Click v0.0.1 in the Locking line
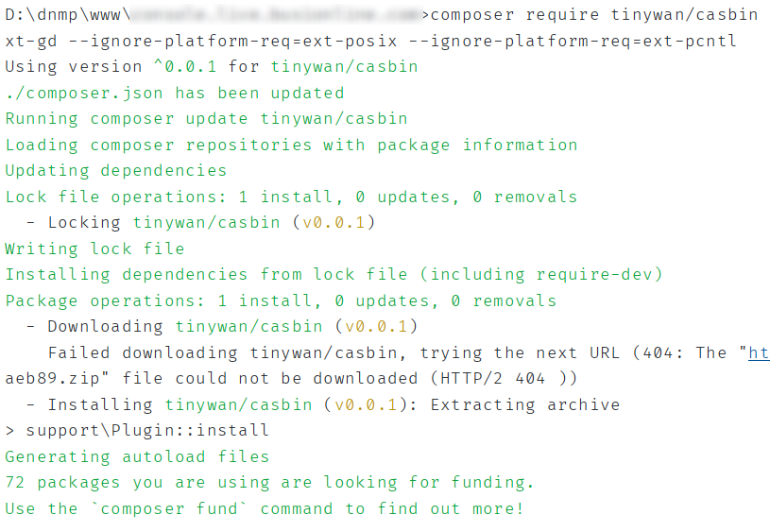Image resolution: width=770 pixels, height=532 pixels. pyautogui.click(x=334, y=222)
